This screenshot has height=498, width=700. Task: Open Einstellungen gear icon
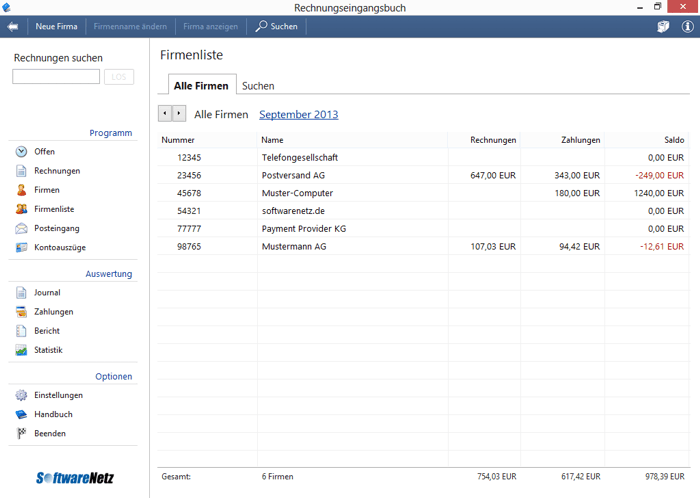21,395
